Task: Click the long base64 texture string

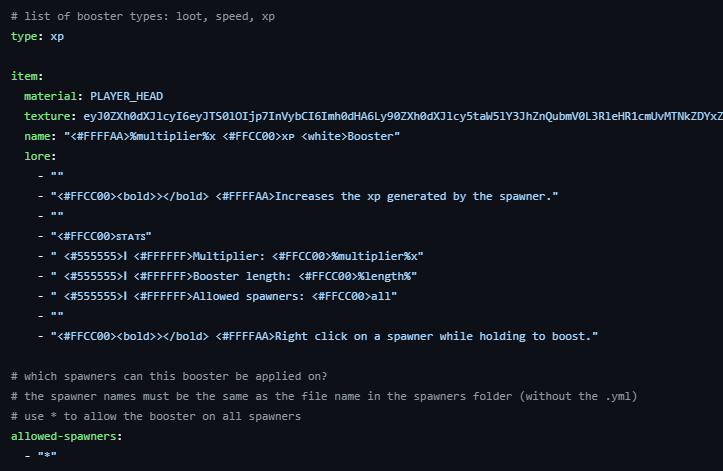Action: tap(403, 116)
